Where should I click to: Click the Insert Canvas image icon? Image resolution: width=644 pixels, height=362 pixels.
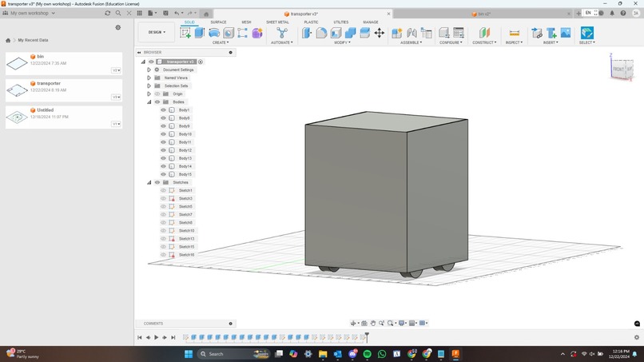tap(566, 33)
